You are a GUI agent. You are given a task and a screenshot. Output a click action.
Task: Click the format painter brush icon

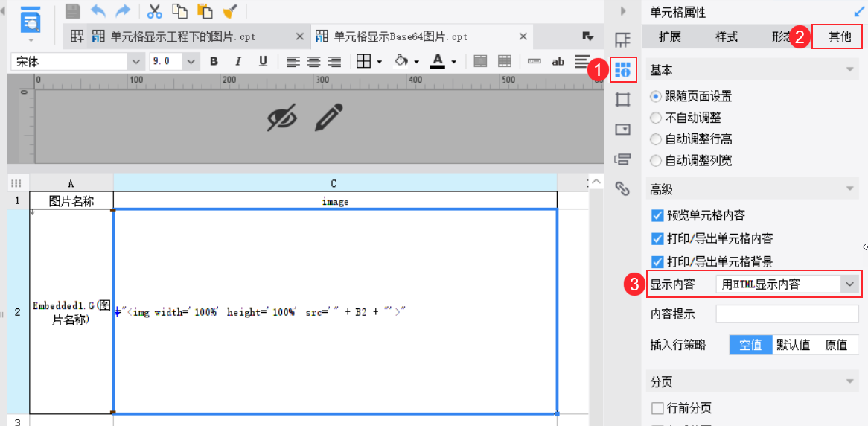(x=230, y=11)
